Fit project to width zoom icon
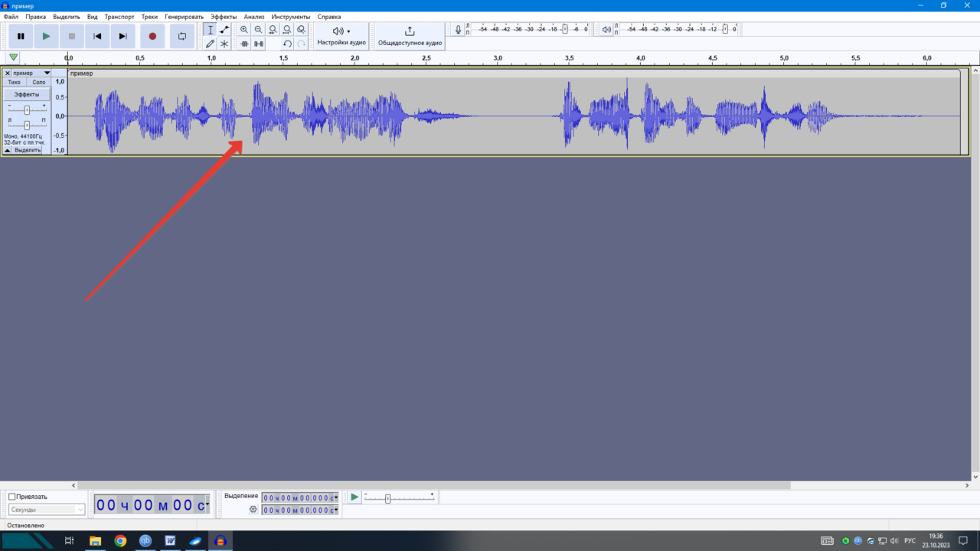The image size is (980, 551). coord(287,30)
